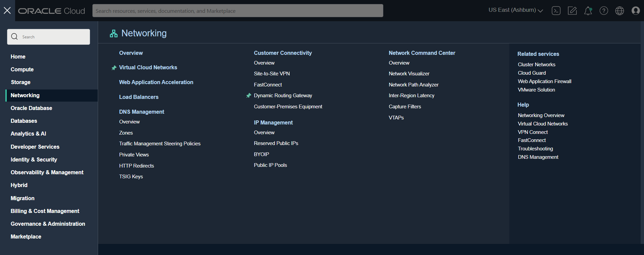The image size is (644, 255).
Task: Click the notifications bell icon
Action: pyautogui.click(x=588, y=11)
